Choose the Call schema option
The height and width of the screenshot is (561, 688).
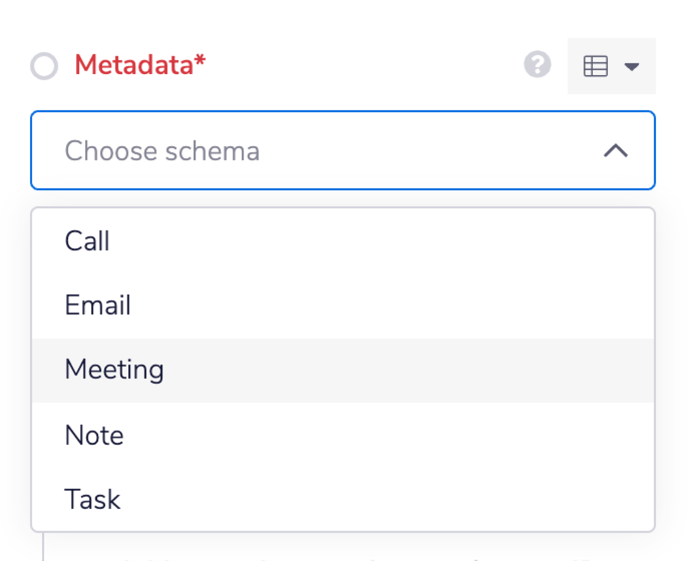tap(343, 241)
